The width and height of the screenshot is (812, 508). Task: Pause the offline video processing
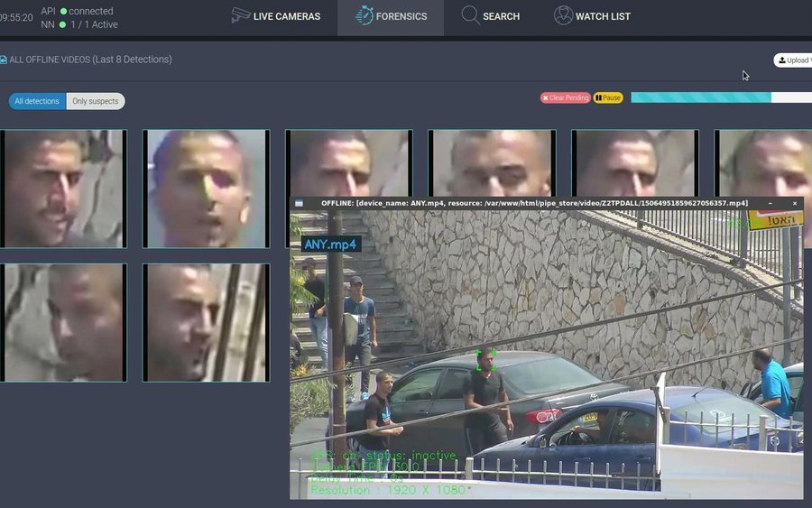point(608,97)
